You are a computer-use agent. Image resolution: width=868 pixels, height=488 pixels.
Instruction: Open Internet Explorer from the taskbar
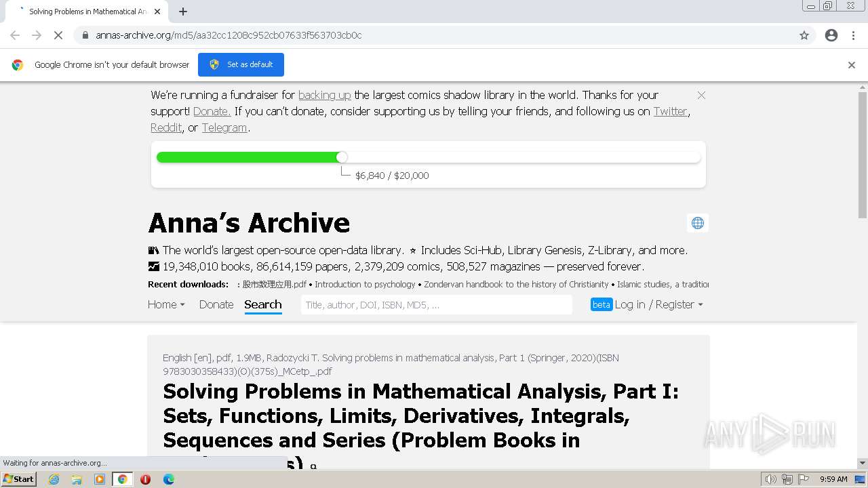(x=54, y=479)
